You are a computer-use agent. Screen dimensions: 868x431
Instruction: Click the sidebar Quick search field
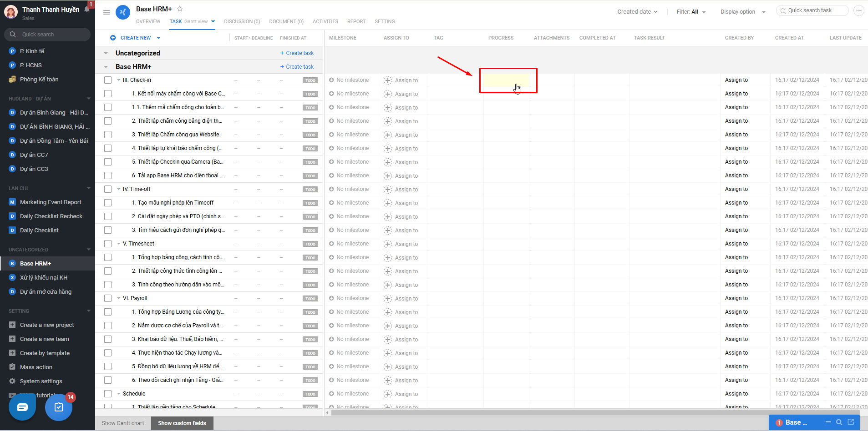point(47,35)
